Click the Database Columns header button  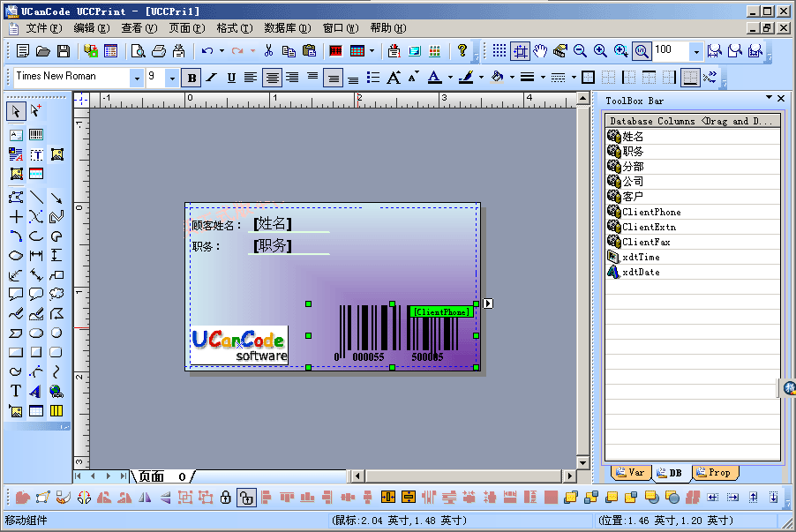pyautogui.click(x=693, y=121)
